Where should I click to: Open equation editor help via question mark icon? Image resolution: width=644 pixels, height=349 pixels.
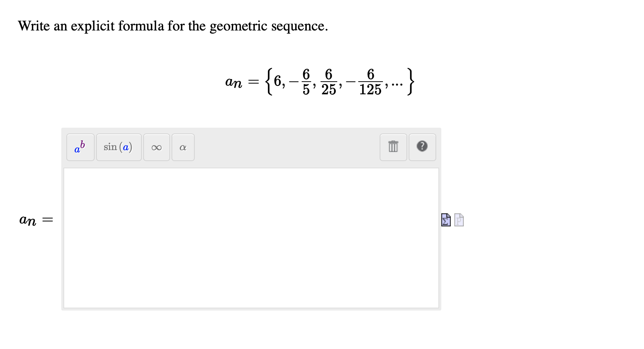[422, 147]
